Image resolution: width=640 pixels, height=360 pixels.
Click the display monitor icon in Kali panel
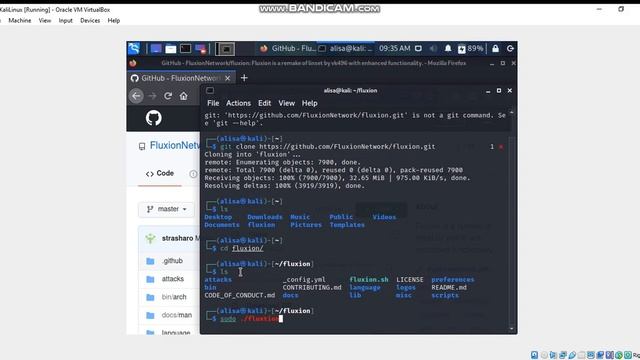pyautogui.click(x=418, y=49)
